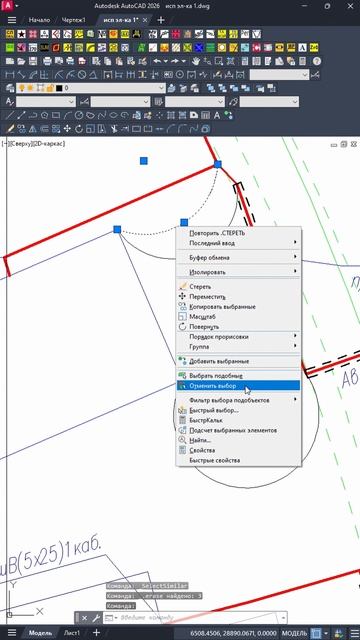Image resolution: width=360 pixels, height=640 pixels.
Task: Click the layer color black swatch
Action: (59, 88)
